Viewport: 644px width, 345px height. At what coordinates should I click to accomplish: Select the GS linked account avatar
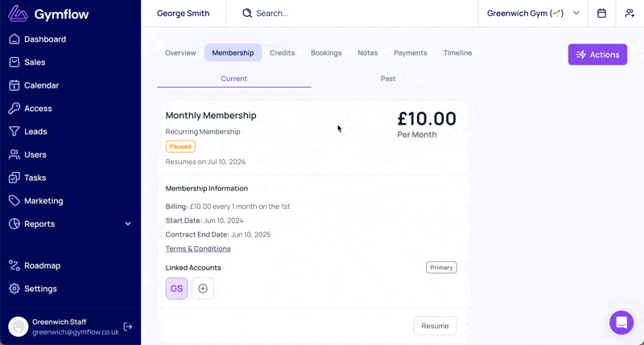click(x=176, y=289)
